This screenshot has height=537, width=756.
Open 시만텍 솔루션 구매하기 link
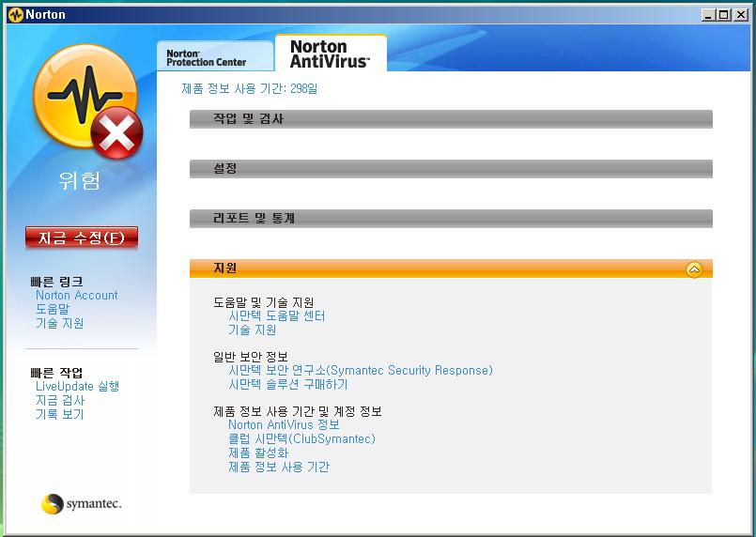[287, 384]
